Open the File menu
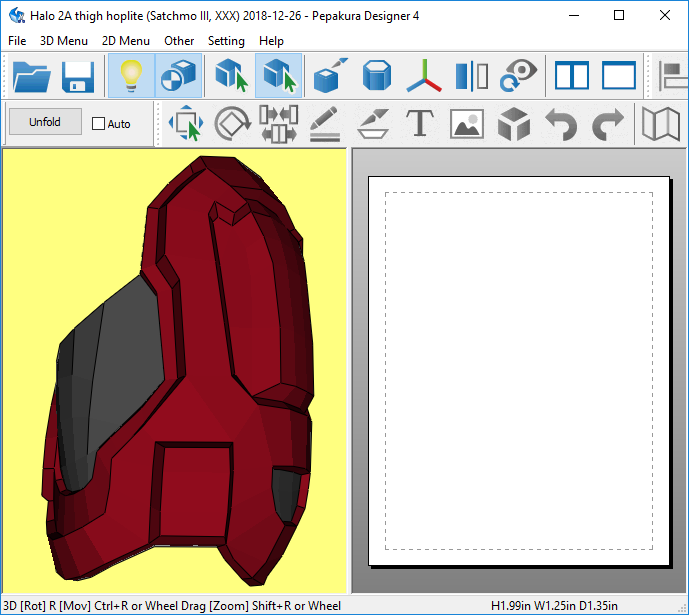This screenshot has height=615, width=689. click(17, 41)
